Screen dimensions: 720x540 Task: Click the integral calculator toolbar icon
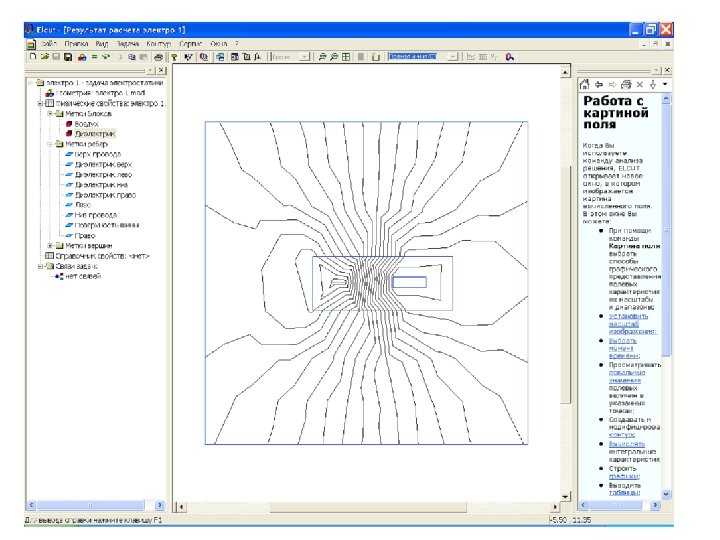click(258, 57)
